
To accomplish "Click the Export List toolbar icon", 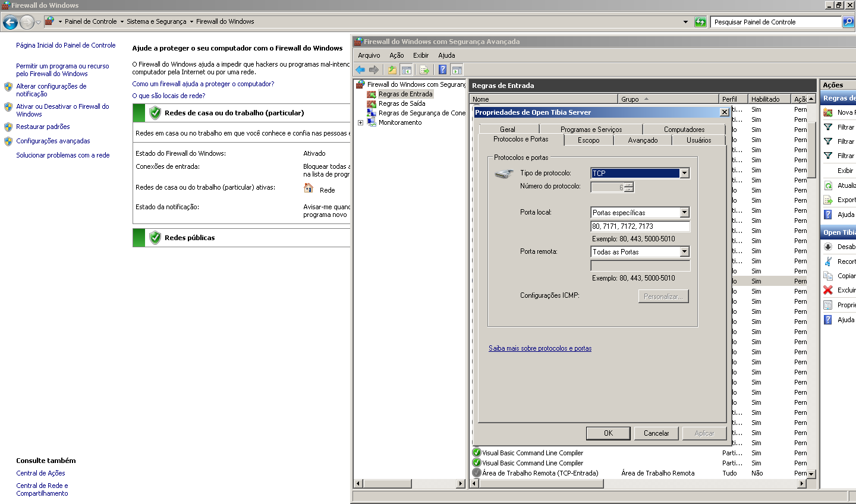I will coord(424,70).
